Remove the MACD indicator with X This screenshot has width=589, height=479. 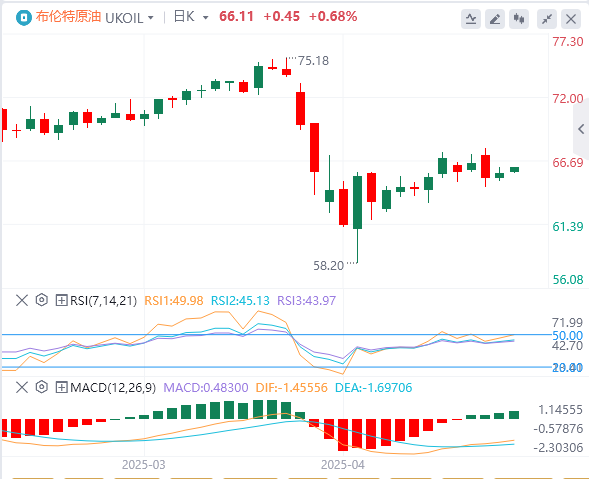[x=22, y=387]
